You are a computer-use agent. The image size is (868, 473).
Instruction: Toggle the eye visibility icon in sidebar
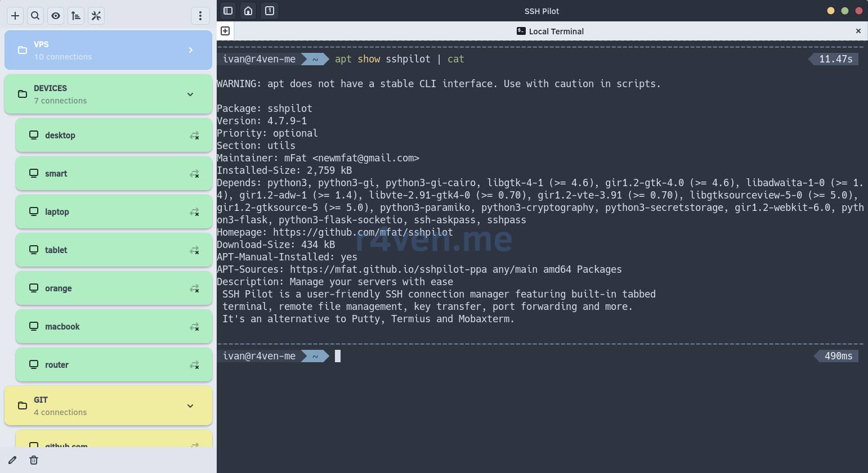point(56,16)
